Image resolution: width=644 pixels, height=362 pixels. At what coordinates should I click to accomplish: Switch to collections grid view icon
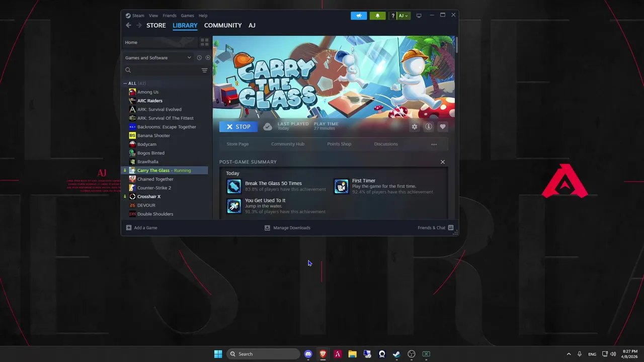(204, 42)
